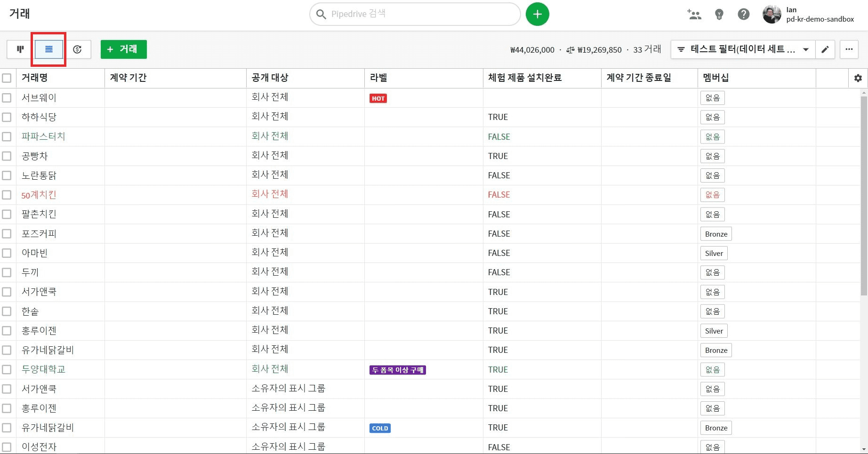
Task: Open the 서브웨이 deal link
Action: [39, 98]
